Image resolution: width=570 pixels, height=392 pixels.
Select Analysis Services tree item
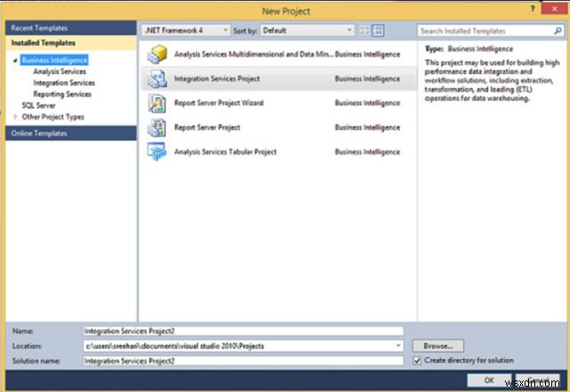[60, 71]
